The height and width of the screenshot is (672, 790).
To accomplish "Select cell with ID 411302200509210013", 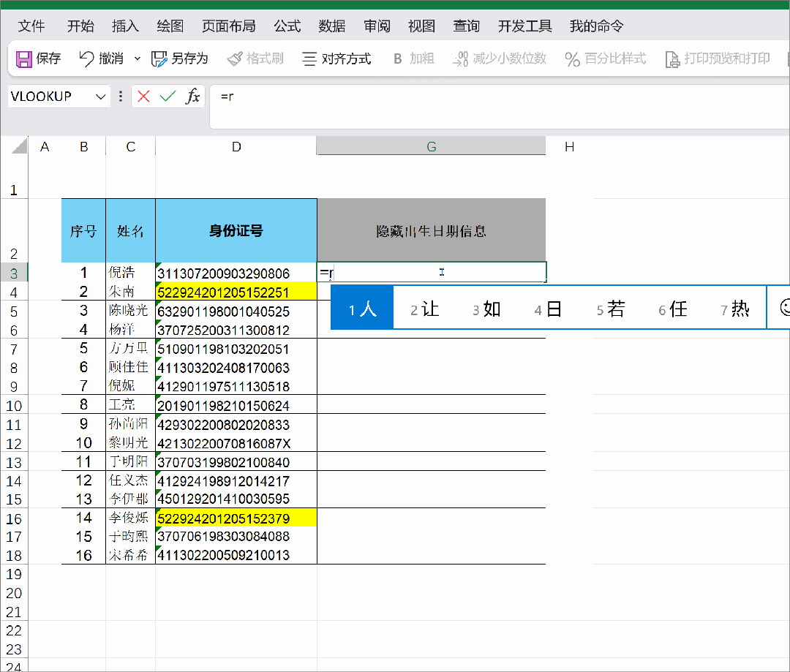I will coord(236,554).
